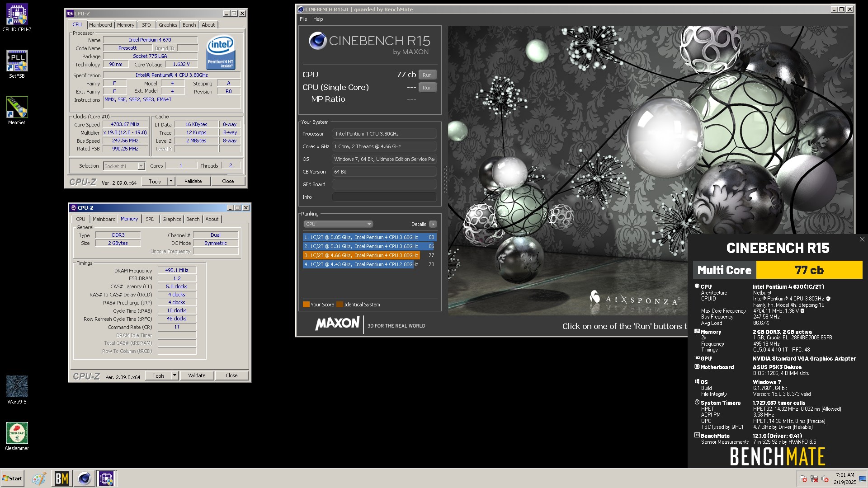The image size is (868, 488).
Task: Close the BenchMate result overlay with X
Action: click(x=862, y=239)
